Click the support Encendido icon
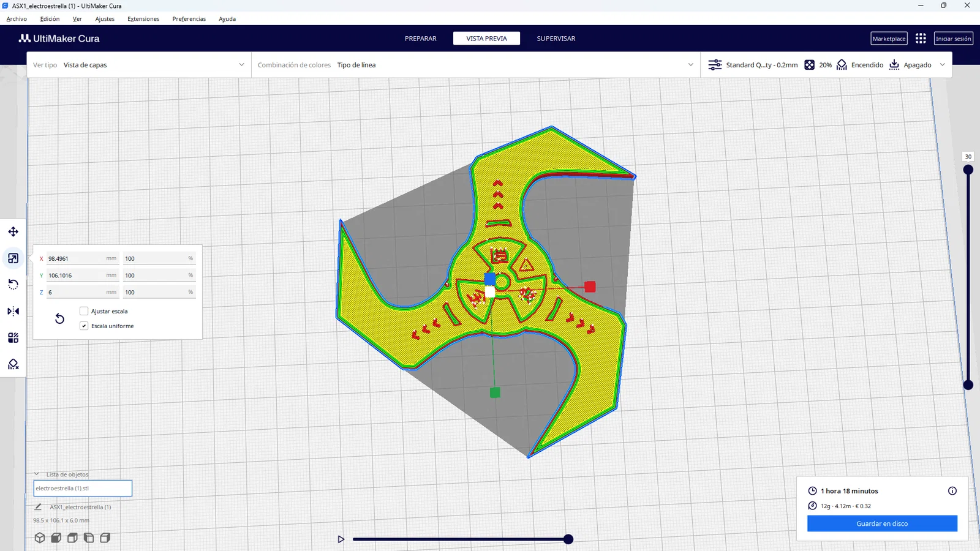The width and height of the screenshot is (980, 551). [x=842, y=65]
